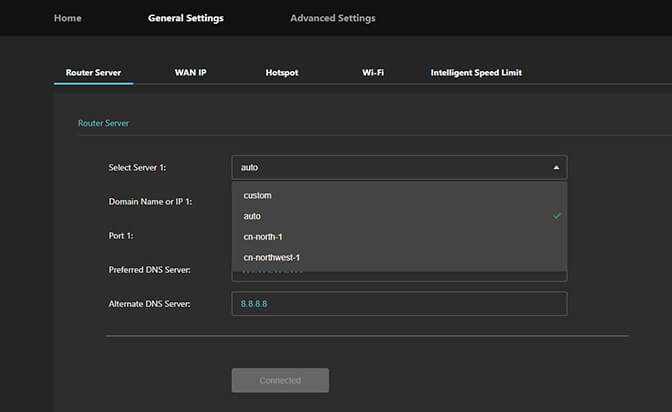Go to the Home page
672x412 pixels.
click(x=68, y=18)
